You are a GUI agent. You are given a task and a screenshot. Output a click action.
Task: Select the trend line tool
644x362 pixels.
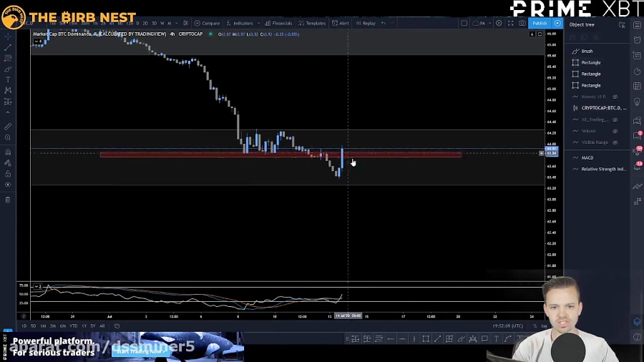[8, 48]
